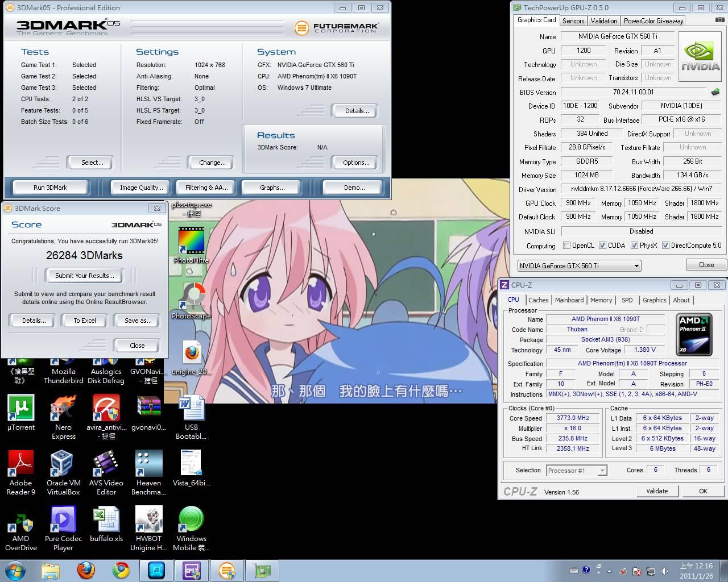Open Graphs button in 3DMark05
Viewport: 728px width, 582px height.
click(x=272, y=188)
